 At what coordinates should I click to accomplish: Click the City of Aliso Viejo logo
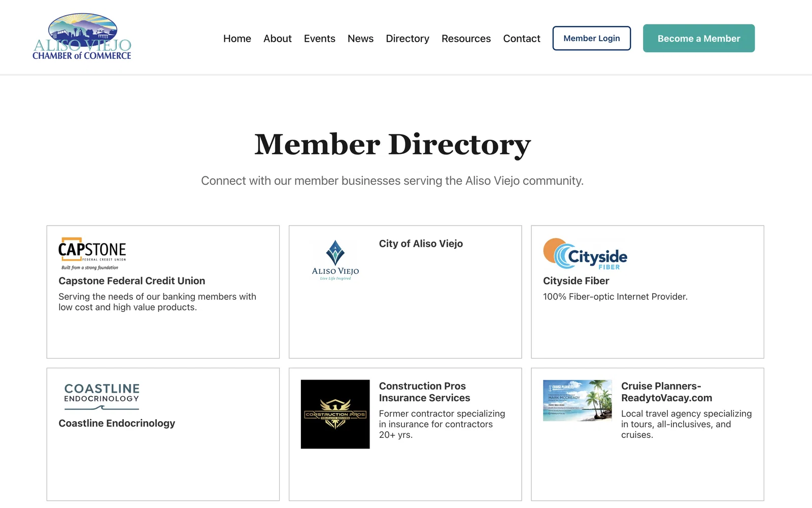[x=335, y=260]
